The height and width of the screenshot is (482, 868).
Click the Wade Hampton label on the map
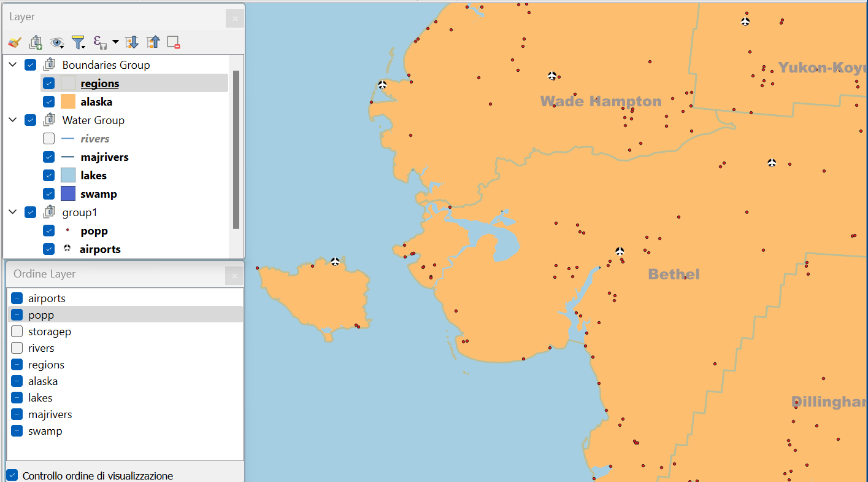pos(601,101)
